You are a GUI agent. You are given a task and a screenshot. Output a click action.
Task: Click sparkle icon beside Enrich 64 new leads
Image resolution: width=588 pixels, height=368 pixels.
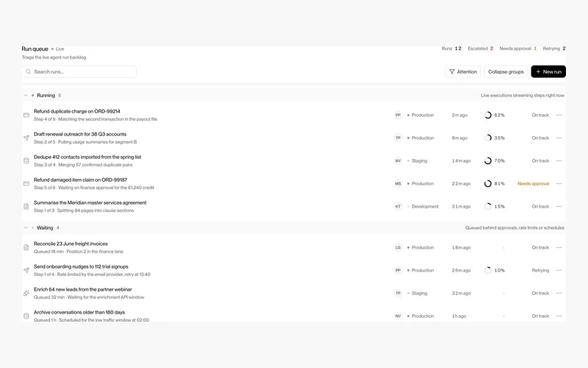click(x=26, y=293)
